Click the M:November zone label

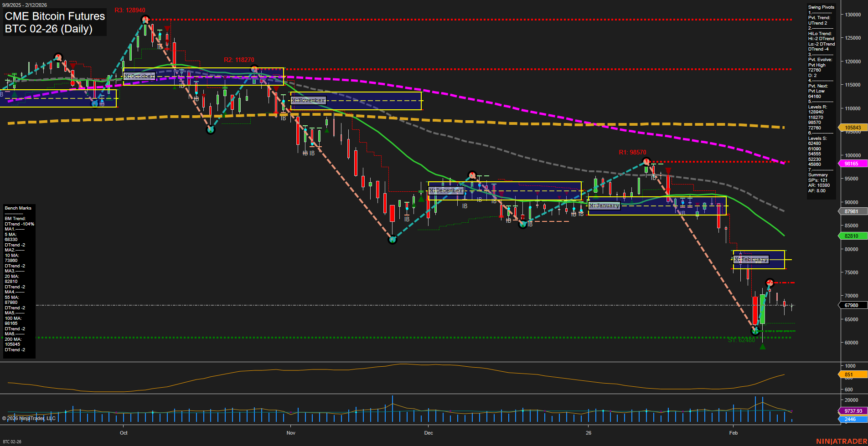(309, 100)
